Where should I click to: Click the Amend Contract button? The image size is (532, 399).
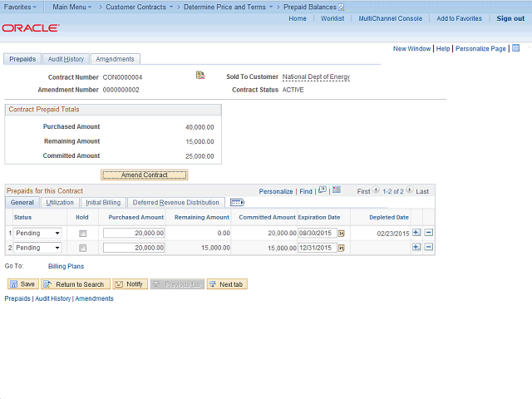144,175
